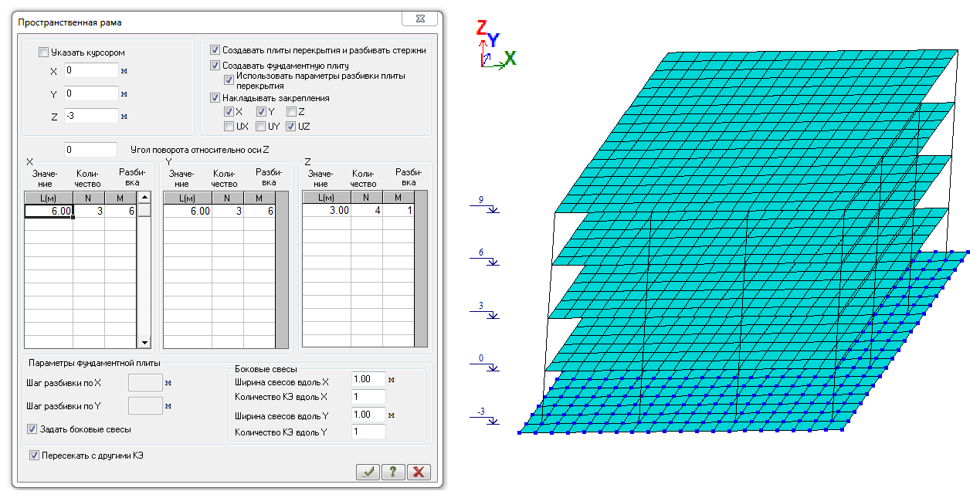Select the M value 6 in Y table

point(259,211)
